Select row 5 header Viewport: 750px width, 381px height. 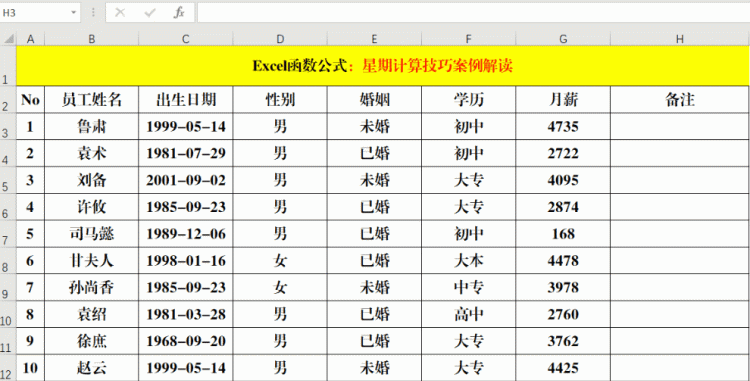coord(8,180)
